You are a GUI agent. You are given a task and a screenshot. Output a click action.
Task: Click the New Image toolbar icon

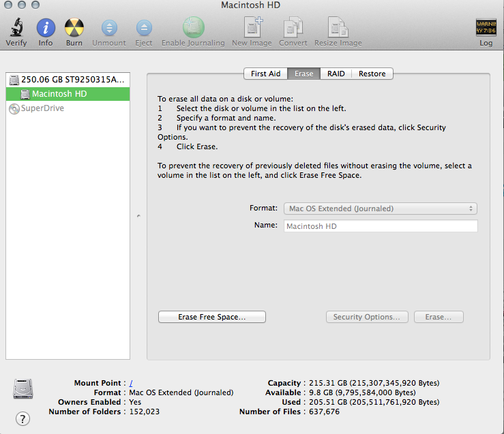click(252, 27)
